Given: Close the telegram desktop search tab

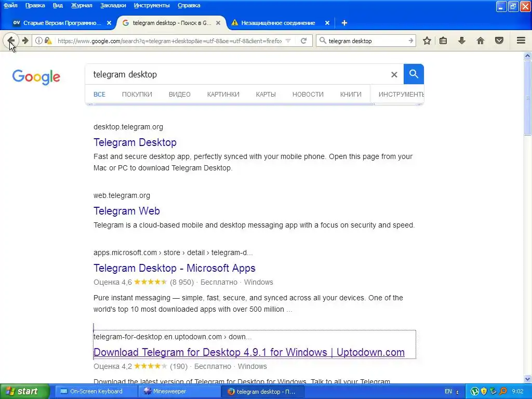Looking at the screenshot, I should pyautogui.click(x=218, y=23).
